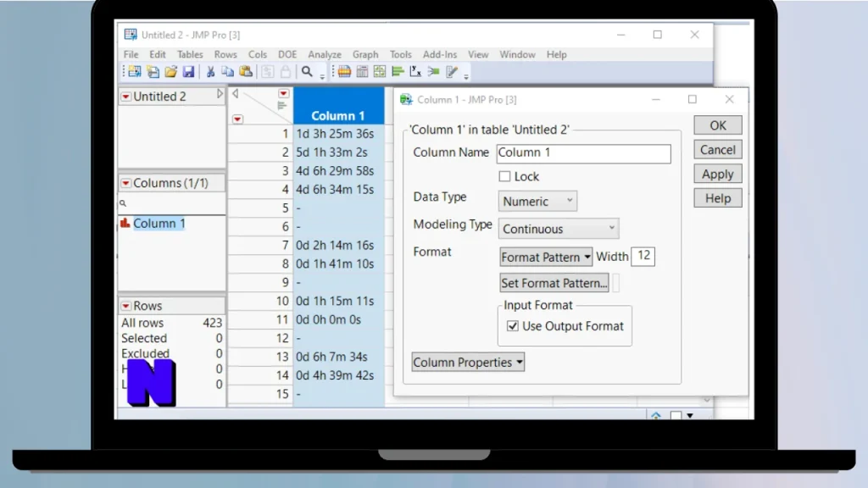Viewport: 868px width, 488px height.
Task: Confirm the dialog with the OK button
Action: 718,125
